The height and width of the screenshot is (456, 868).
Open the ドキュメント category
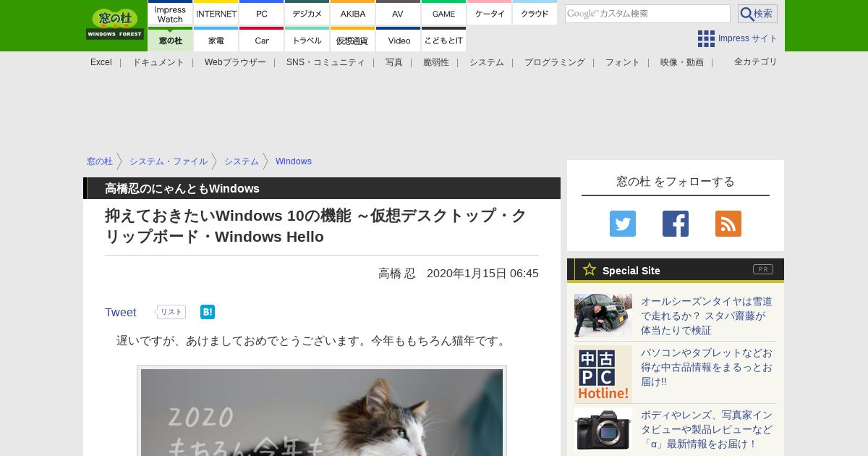[158, 62]
